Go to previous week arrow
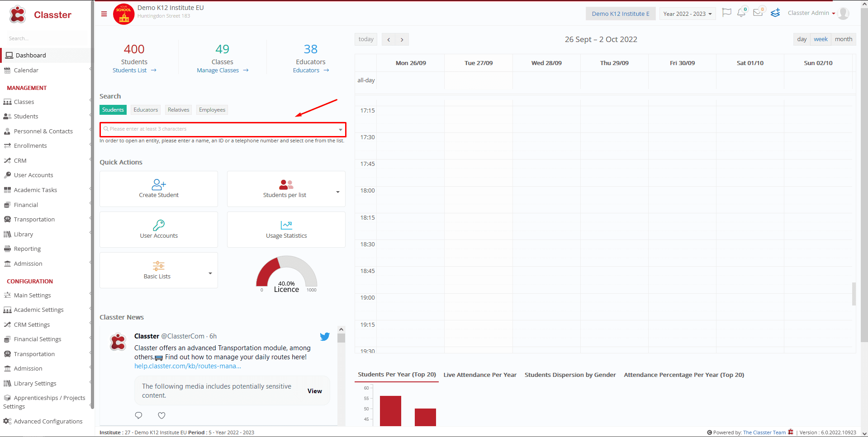The height and width of the screenshot is (437, 868). click(389, 40)
